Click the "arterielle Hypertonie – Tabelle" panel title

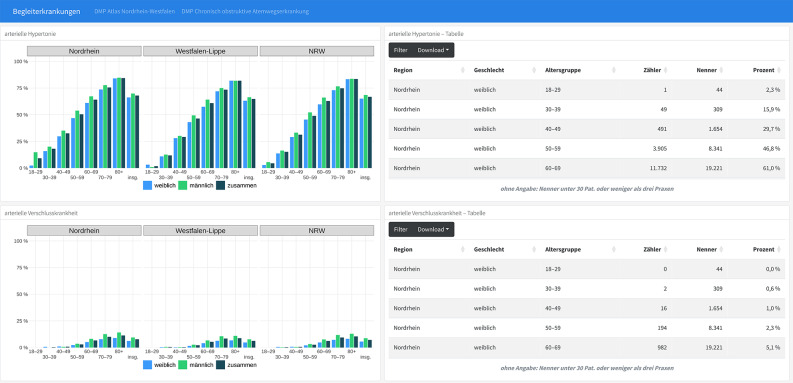point(426,34)
